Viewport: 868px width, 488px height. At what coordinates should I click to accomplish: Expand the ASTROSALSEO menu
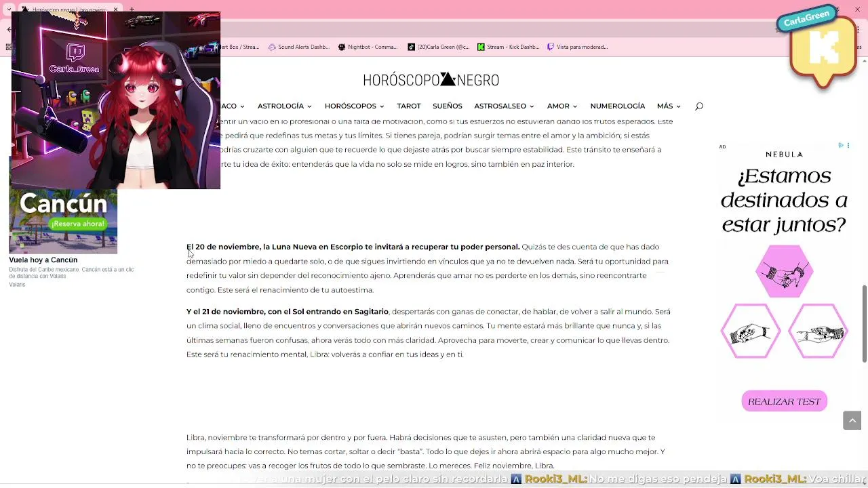click(x=504, y=106)
